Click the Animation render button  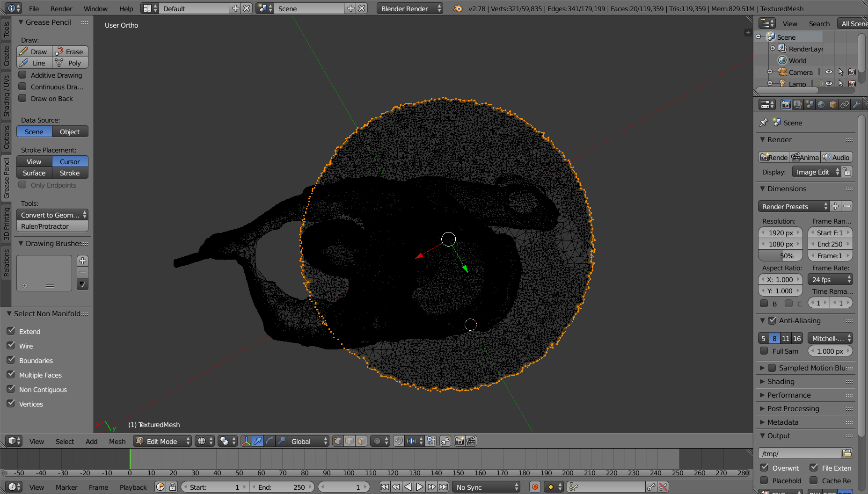805,157
